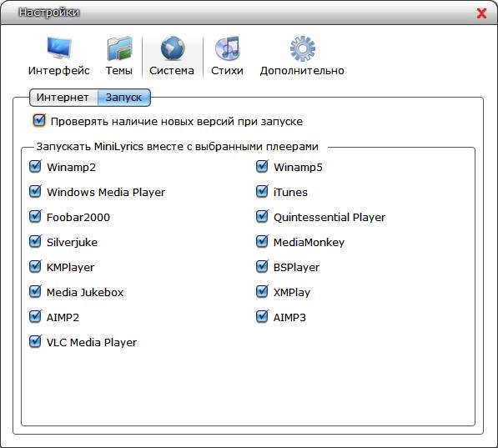Toggle the Windows Media Player checkbox
The width and height of the screenshot is (498, 448).
pos(35,191)
